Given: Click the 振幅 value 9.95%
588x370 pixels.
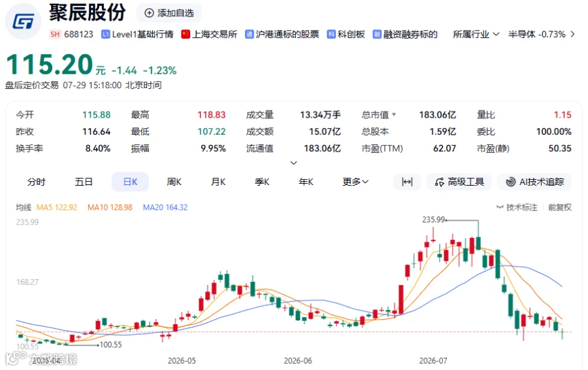Looking at the screenshot, I should [213, 148].
